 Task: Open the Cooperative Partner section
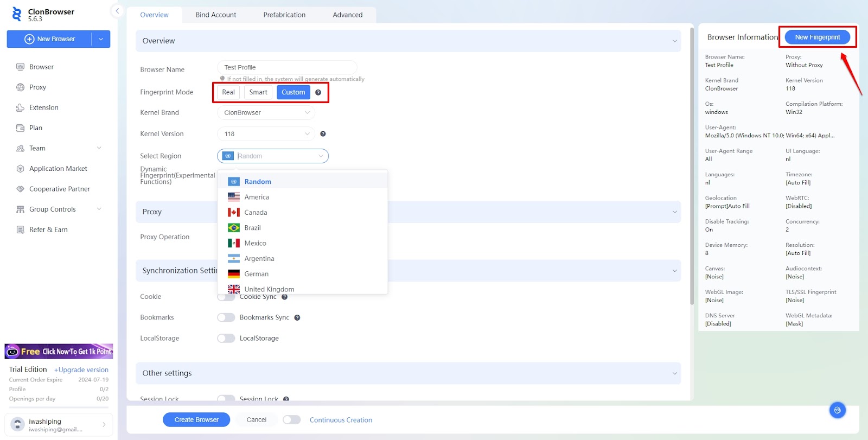click(x=59, y=189)
